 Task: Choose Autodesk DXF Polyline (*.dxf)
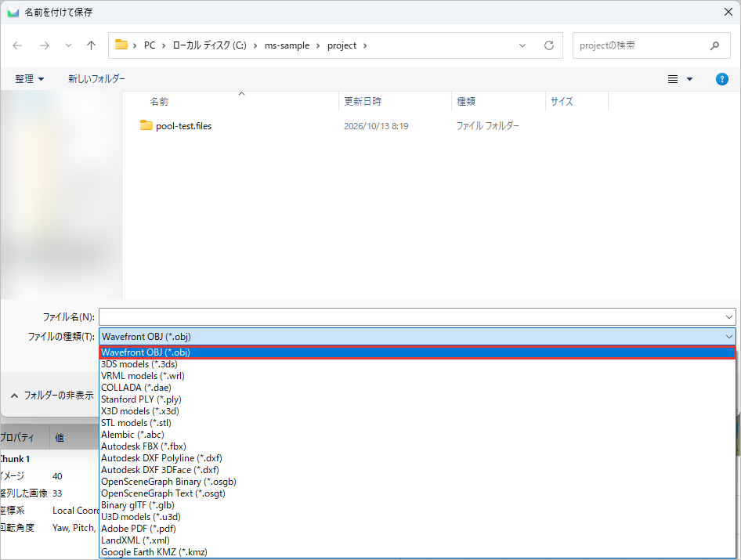[417, 458]
